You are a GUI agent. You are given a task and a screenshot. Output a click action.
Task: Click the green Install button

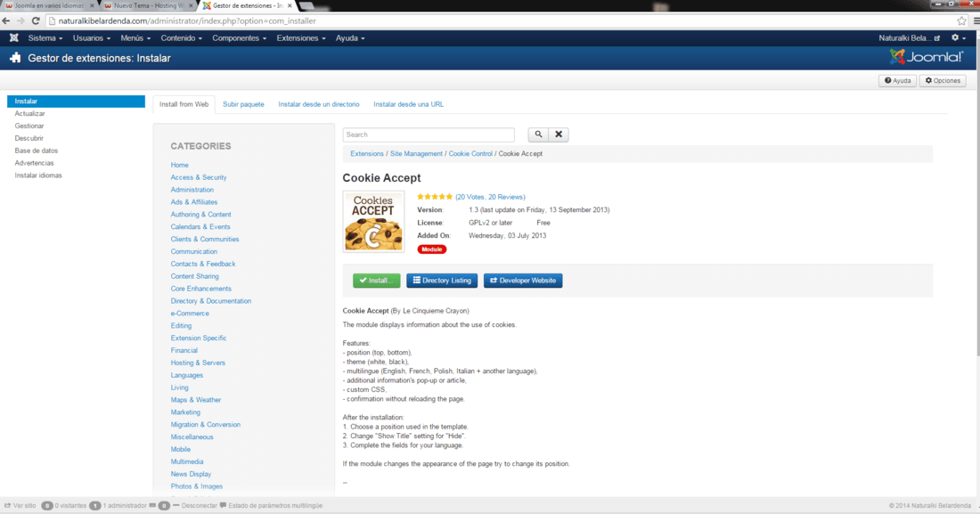pyautogui.click(x=376, y=281)
